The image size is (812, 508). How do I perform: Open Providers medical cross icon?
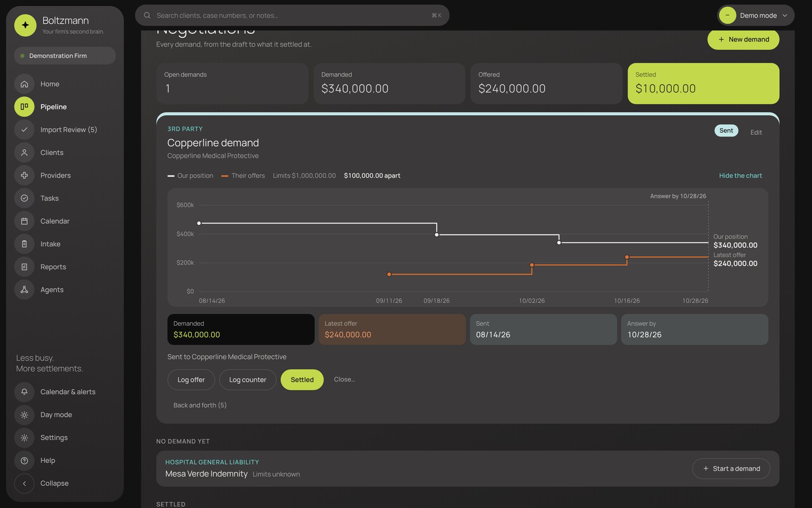24,176
